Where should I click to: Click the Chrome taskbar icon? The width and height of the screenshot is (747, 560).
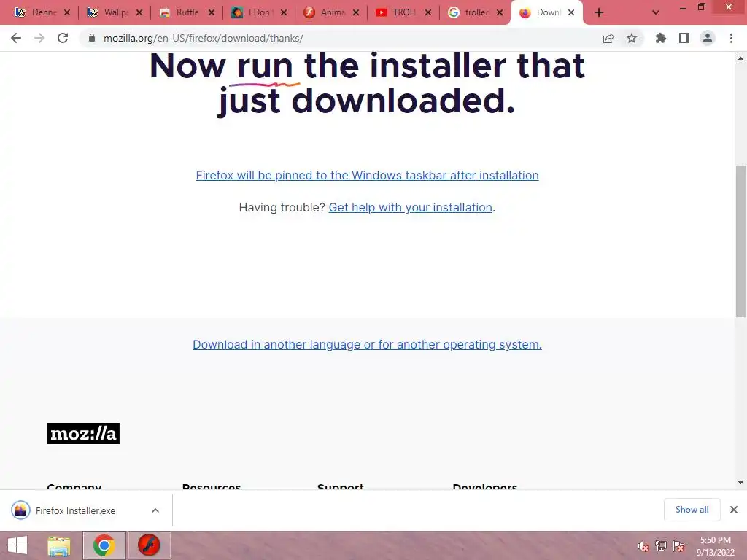click(104, 545)
